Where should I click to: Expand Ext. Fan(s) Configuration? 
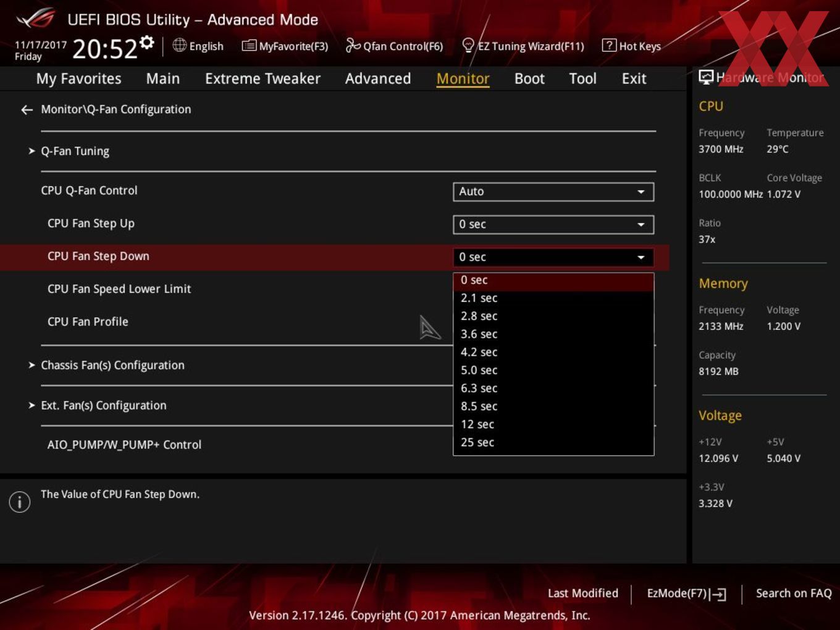point(103,406)
